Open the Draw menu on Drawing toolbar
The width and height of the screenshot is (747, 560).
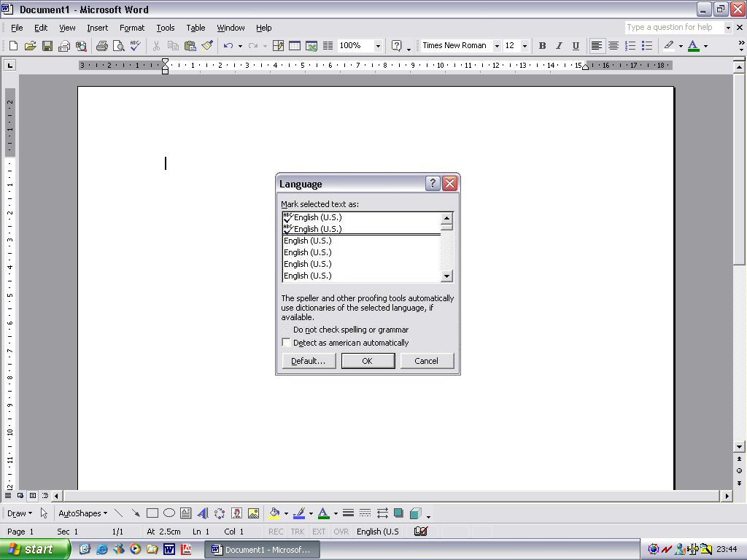[x=20, y=513]
